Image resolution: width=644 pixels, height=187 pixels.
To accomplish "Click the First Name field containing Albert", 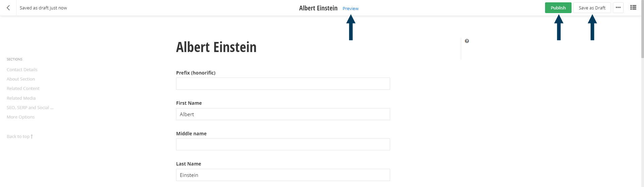I will coord(283,114).
